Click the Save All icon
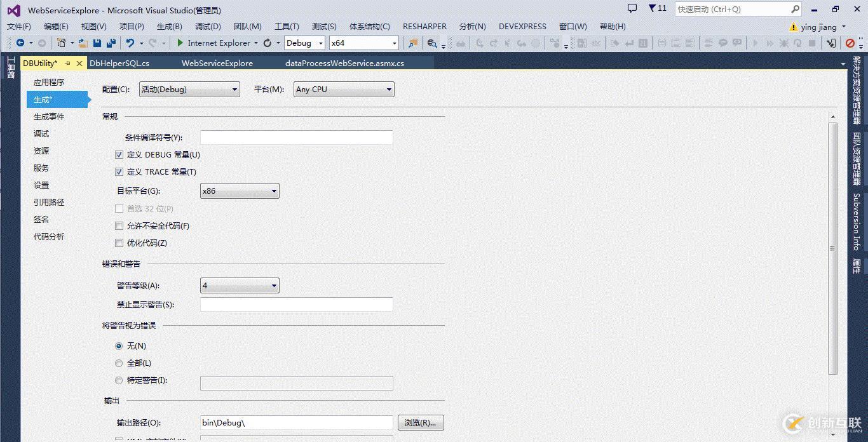This screenshot has width=868, height=442. click(111, 43)
